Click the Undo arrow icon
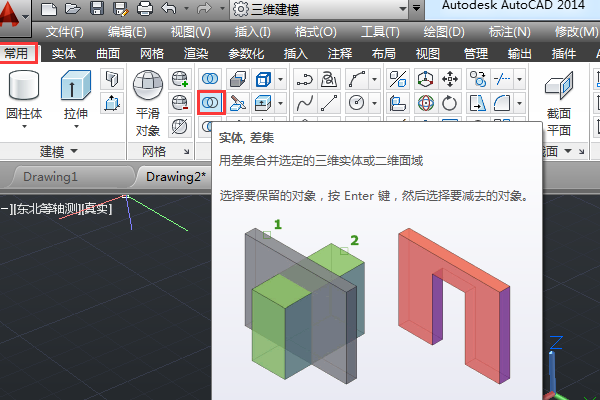Viewport: 600px width, 400px height. point(171,9)
